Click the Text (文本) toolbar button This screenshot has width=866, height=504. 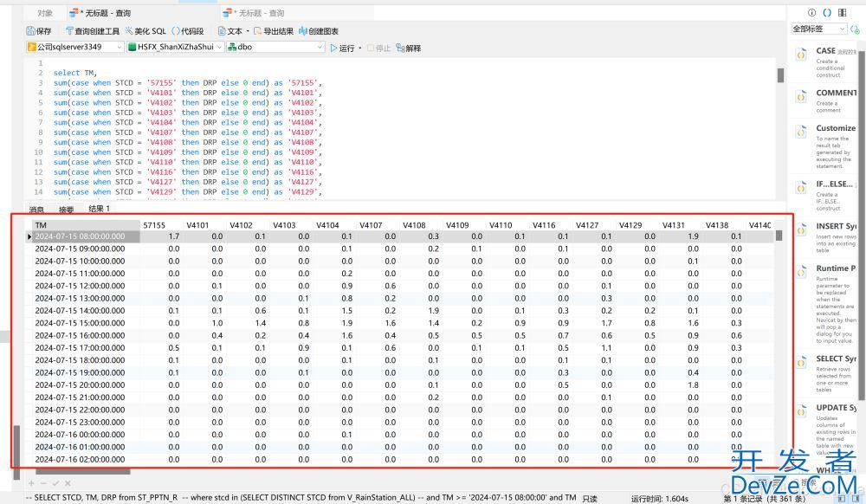[x=230, y=31]
